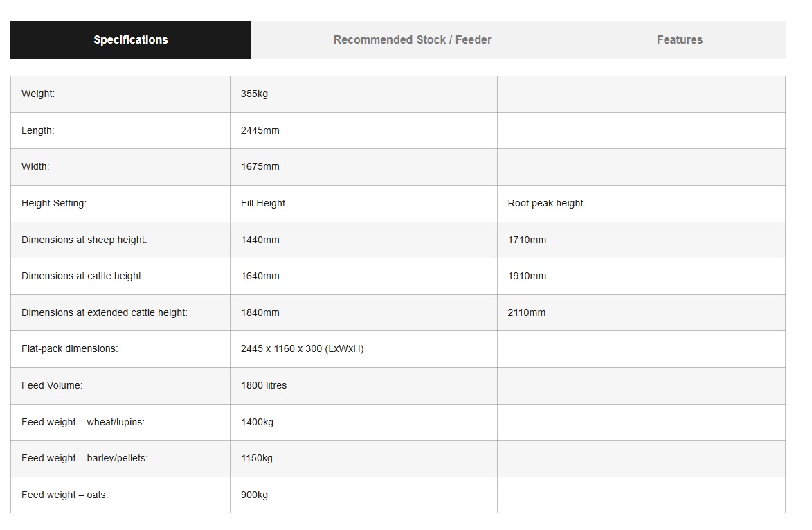Open the Features tab
812x530 pixels.
(x=679, y=40)
